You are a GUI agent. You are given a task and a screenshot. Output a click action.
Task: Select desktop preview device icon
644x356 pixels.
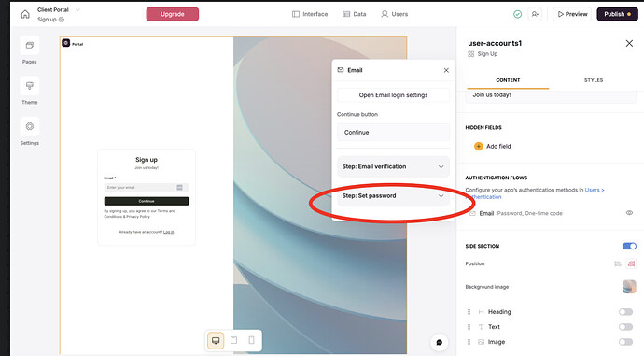(x=216, y=340)
